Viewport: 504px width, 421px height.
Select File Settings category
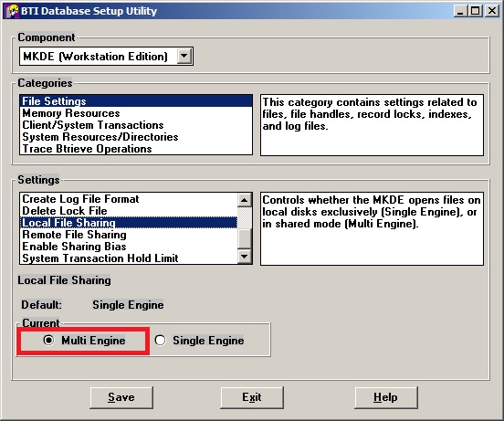(x=54, y=101)
